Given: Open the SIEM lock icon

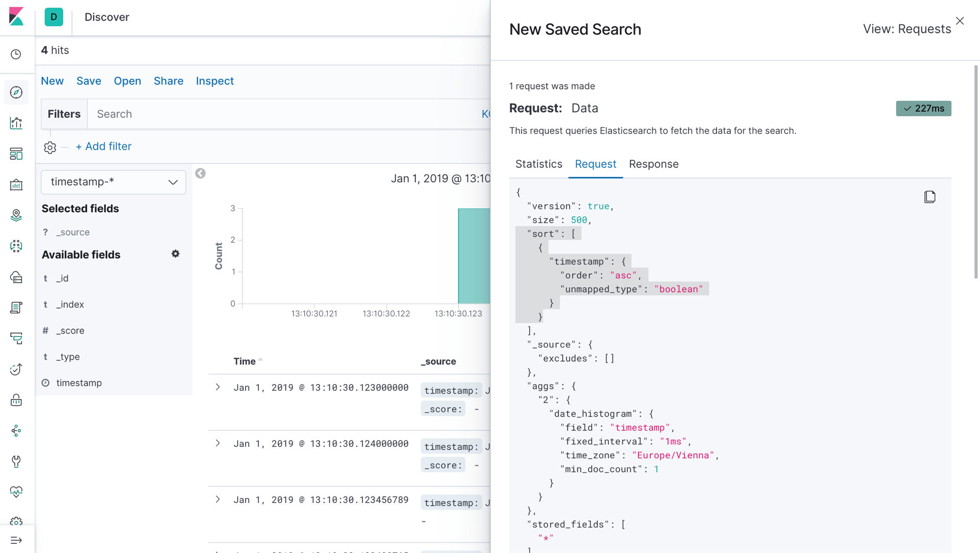Looking at the screenshot, I should coord(16,400).
